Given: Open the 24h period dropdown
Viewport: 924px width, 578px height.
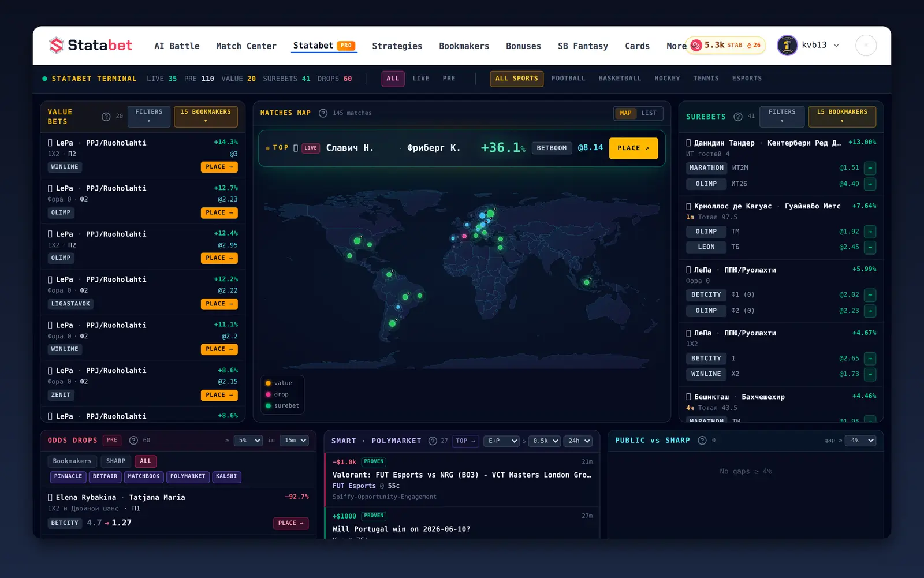Looking at the screenshot, I should coord(577,441).
